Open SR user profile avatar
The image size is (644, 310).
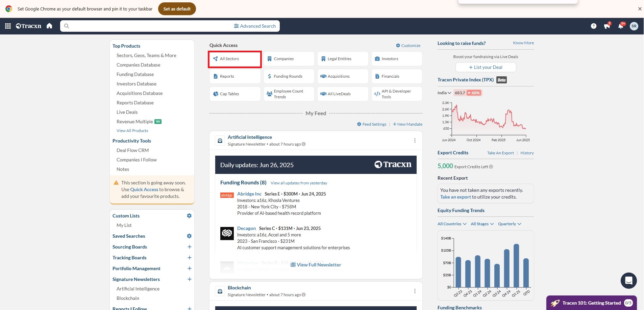point(634,26)
